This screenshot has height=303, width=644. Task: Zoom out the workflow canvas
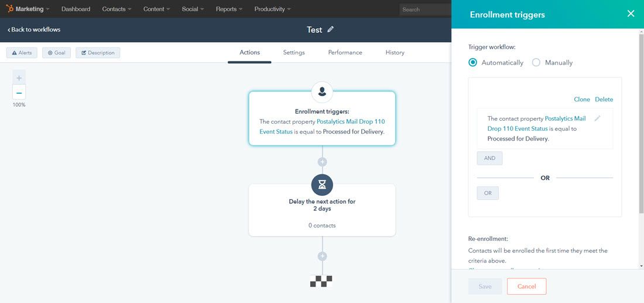pyautogui.click(x=19, y=93)
